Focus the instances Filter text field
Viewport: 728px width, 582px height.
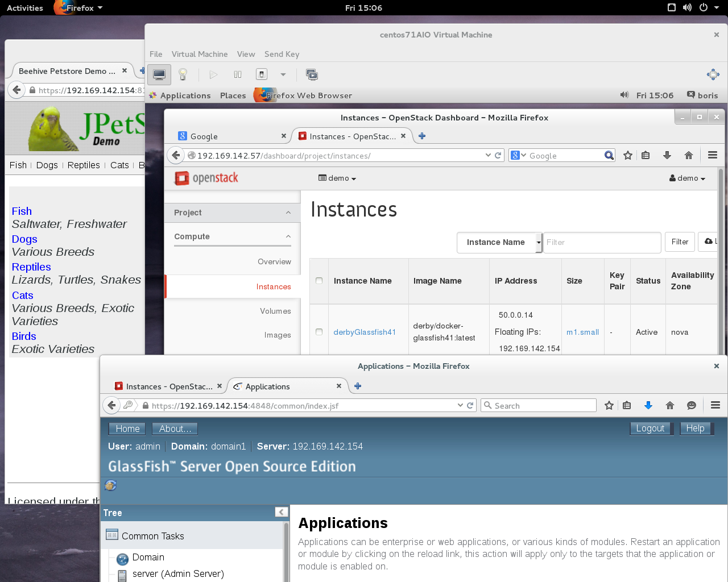602,242
